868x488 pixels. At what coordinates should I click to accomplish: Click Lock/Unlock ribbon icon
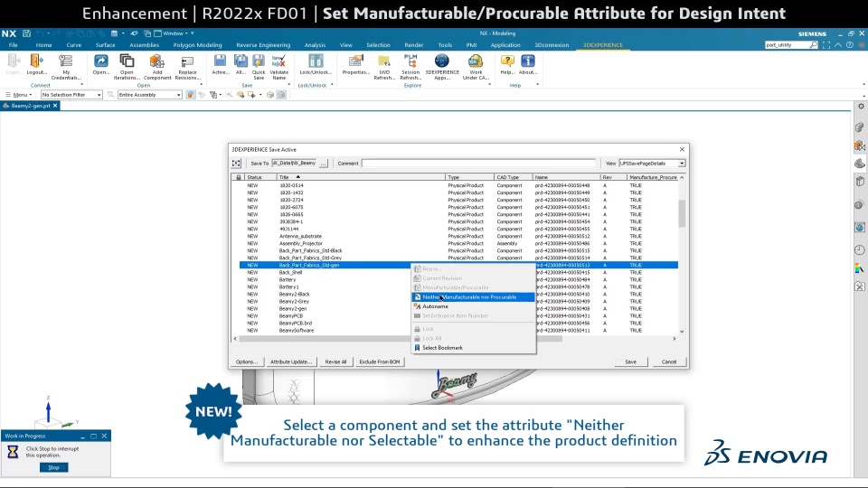click(316, 65)
